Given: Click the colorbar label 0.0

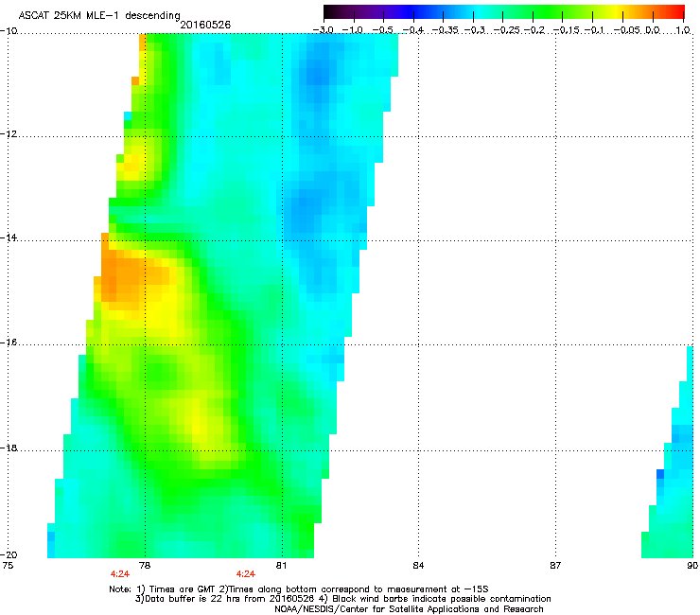Looking at the screenshot, I should (653, 30).
